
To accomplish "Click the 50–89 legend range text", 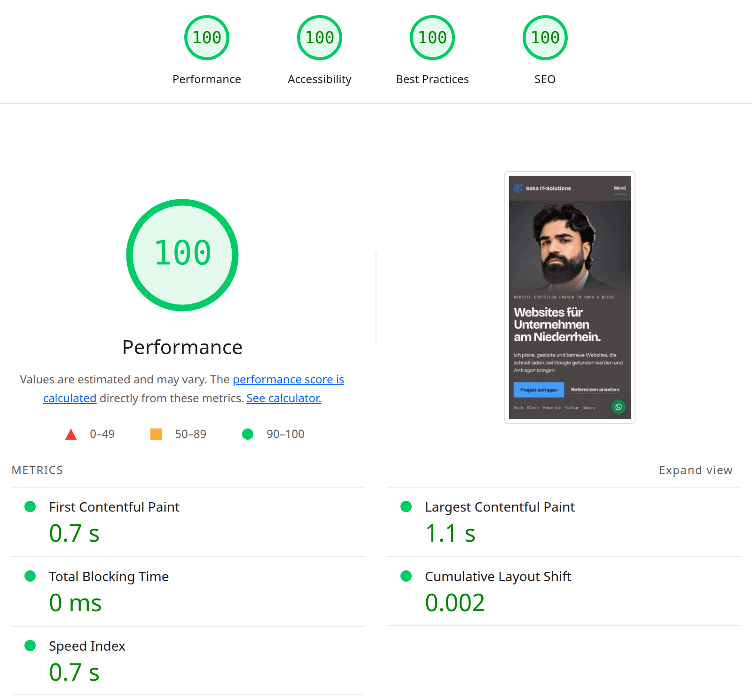I will tap(190, 434).
